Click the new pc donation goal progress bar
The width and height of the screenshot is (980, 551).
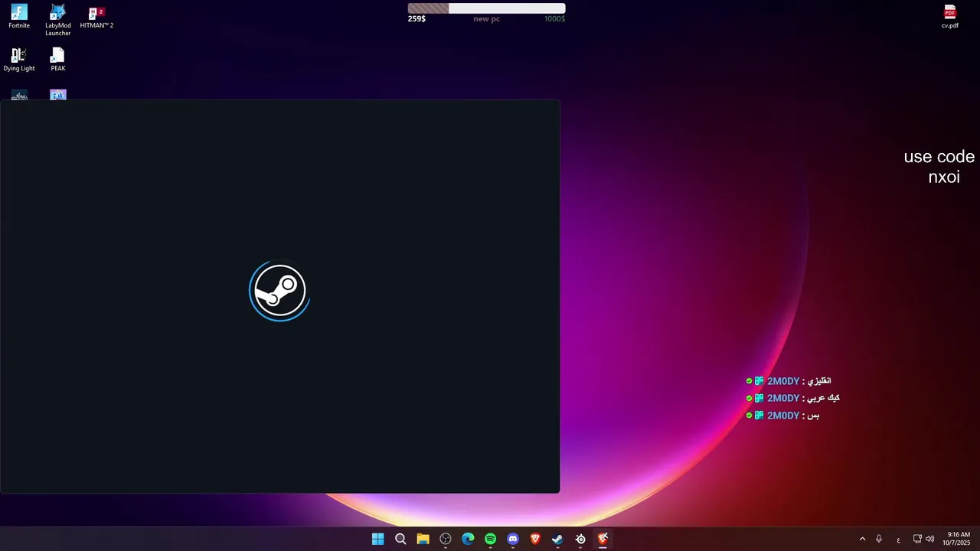coord(487,8)
